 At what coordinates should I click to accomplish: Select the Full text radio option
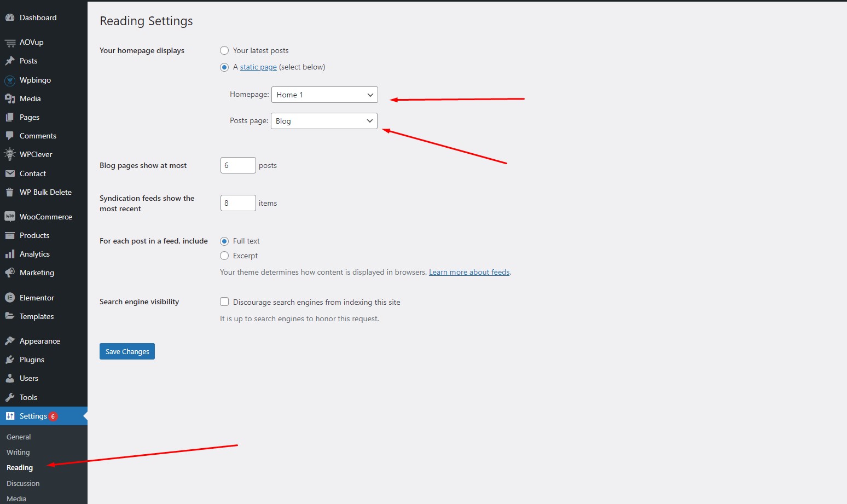(224, 241)
